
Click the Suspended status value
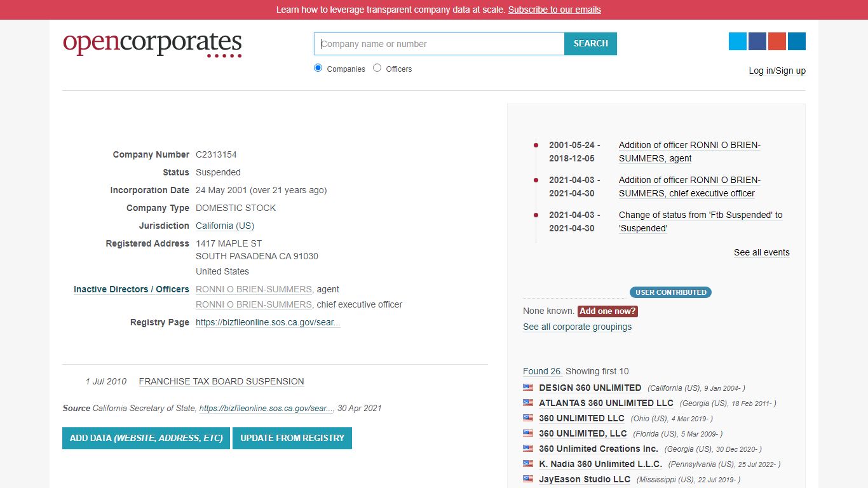(218, 172)
